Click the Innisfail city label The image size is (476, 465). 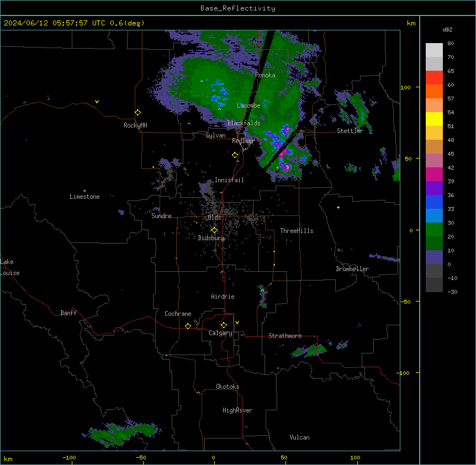tap(229, 180)
